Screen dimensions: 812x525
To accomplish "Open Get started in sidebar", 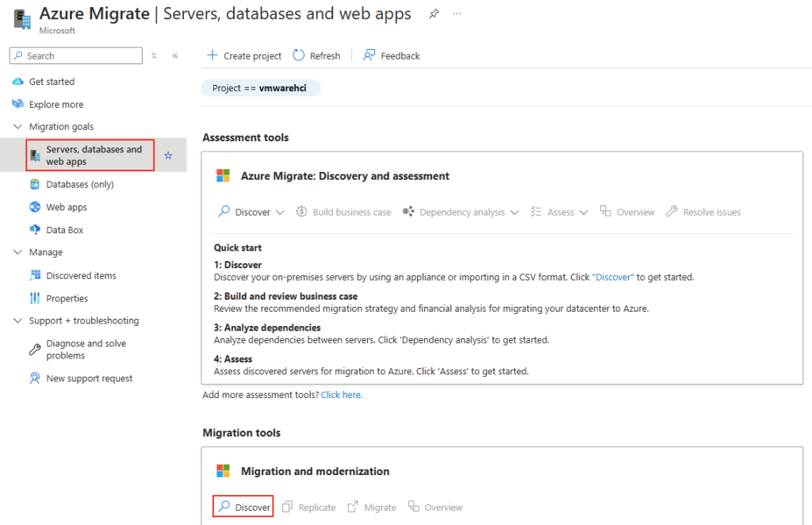I will [x=52, y=82].
